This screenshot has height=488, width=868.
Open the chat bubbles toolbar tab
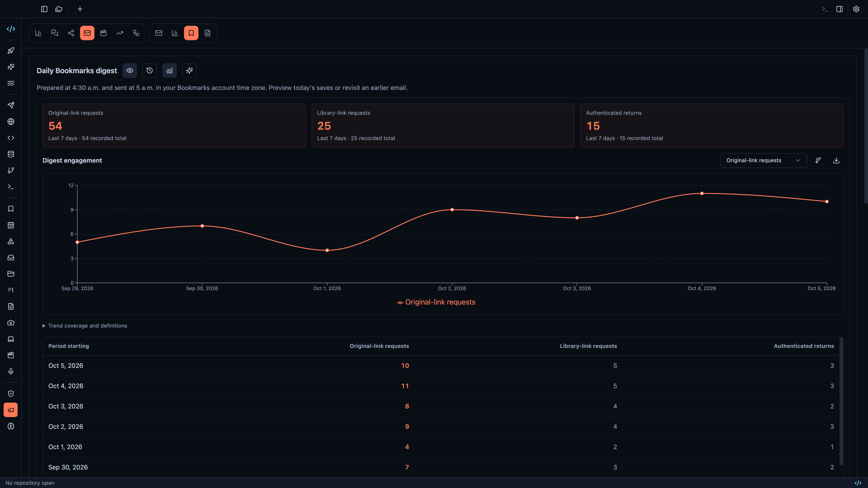coord(54,33)
